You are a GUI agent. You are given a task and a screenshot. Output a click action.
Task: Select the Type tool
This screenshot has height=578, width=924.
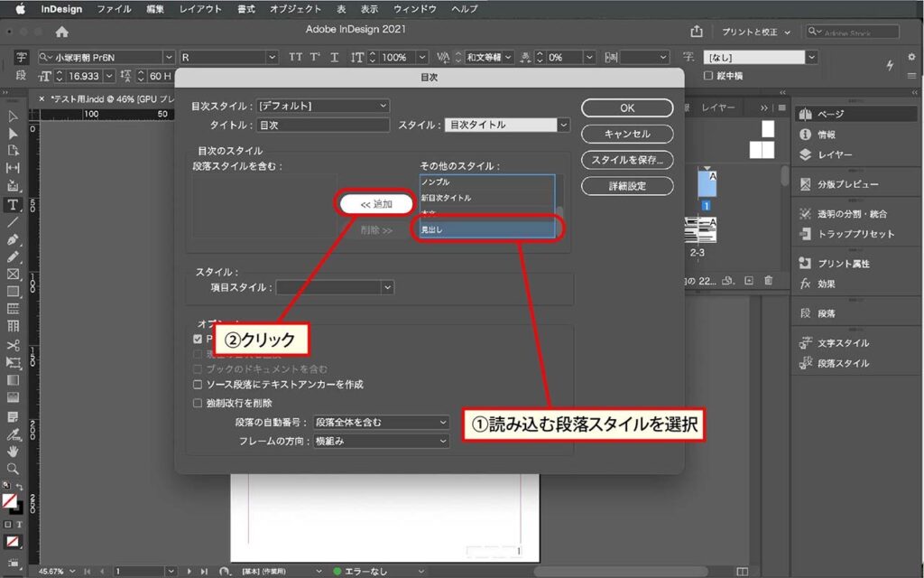pos(13,205)
